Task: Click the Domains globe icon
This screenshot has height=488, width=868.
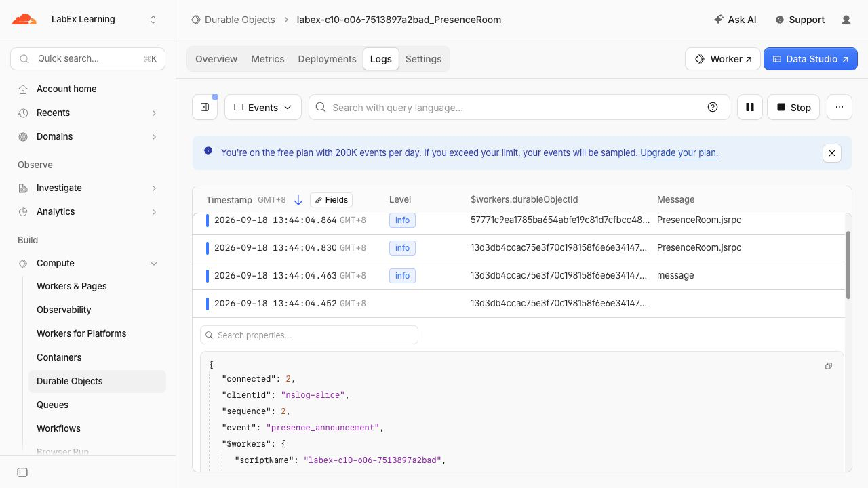Action: pyautogui.click(x=23, y=137)
